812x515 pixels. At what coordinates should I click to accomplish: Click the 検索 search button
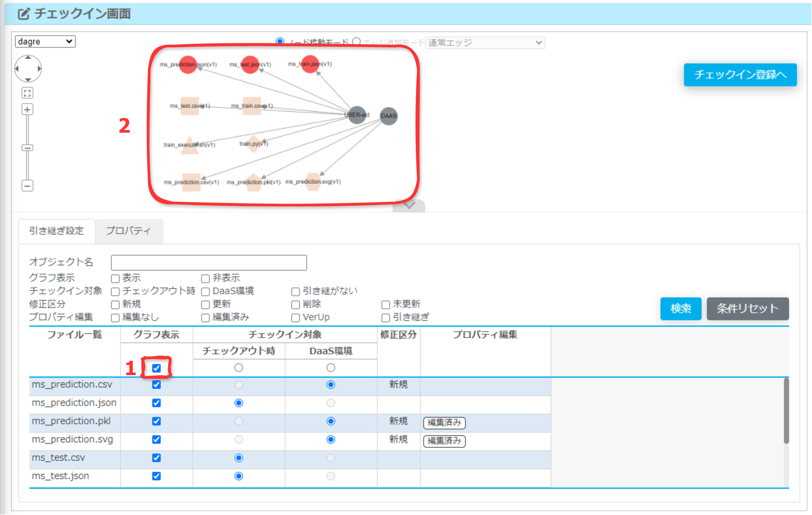680,308
